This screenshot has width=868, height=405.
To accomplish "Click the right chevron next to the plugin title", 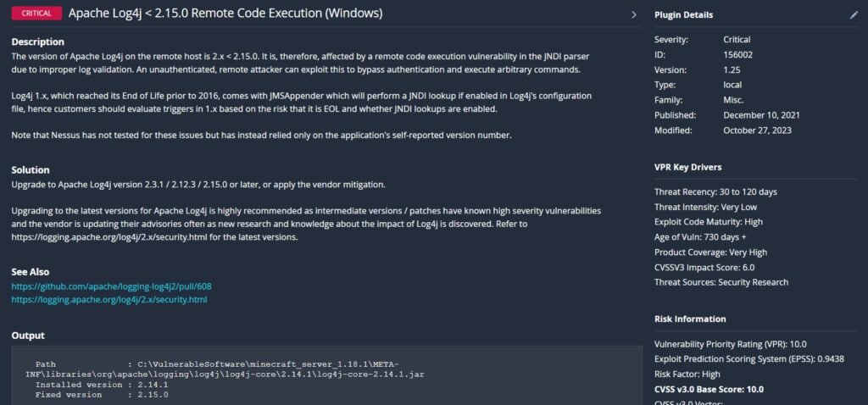I will [634, 15].
